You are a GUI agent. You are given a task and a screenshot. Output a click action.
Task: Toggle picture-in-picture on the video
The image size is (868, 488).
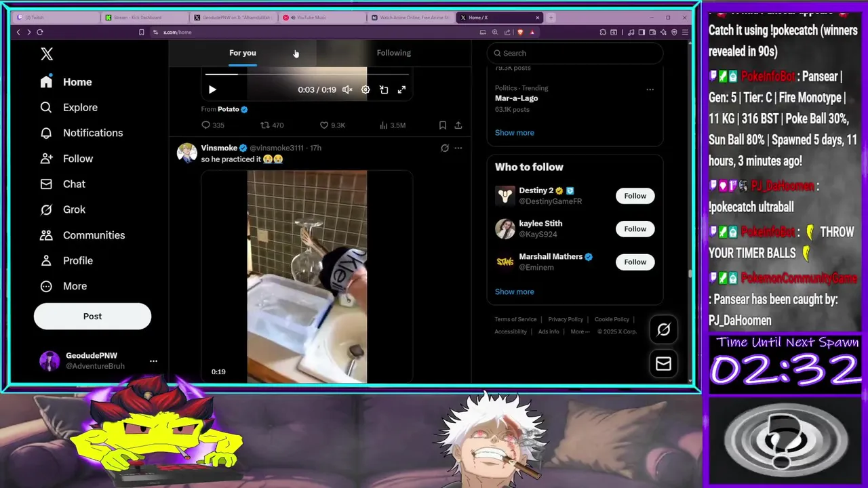384,89
